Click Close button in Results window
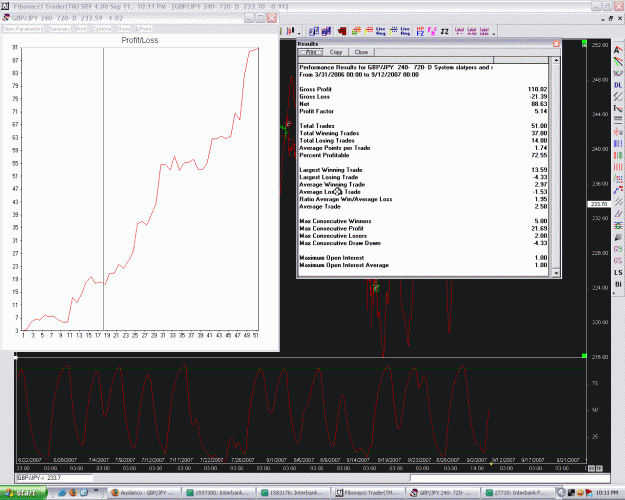 point(361,52)
